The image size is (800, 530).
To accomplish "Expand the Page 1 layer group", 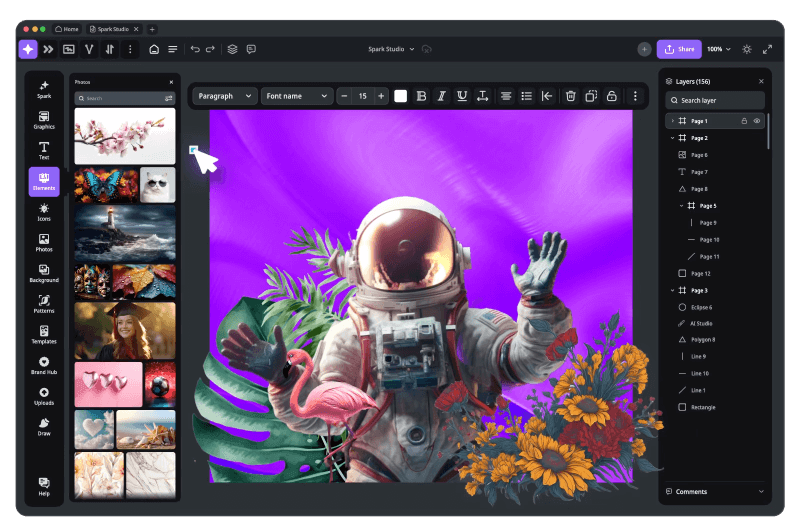I will (672, 121).
